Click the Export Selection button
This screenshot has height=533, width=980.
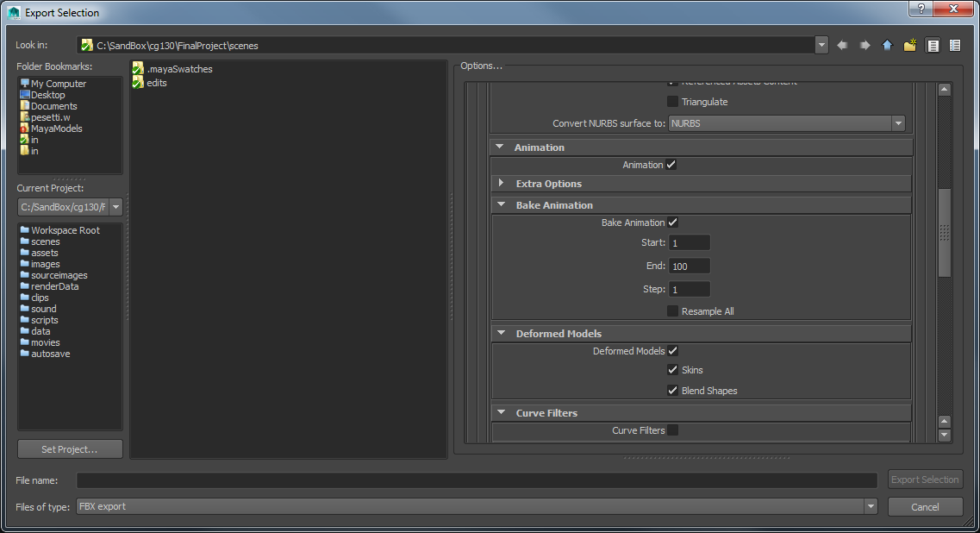pyautogui.click(x=925, y=480)
